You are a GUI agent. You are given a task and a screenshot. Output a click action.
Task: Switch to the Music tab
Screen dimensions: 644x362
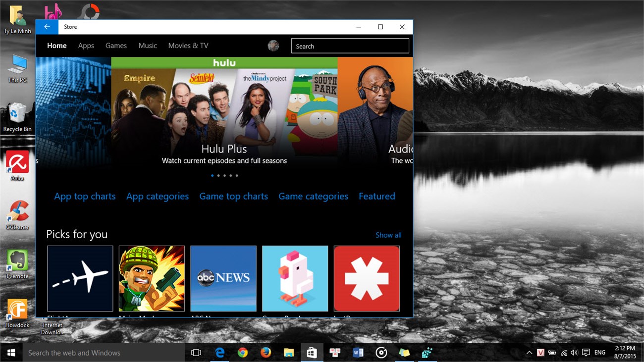pyautogui.click(x=148, y=46)
